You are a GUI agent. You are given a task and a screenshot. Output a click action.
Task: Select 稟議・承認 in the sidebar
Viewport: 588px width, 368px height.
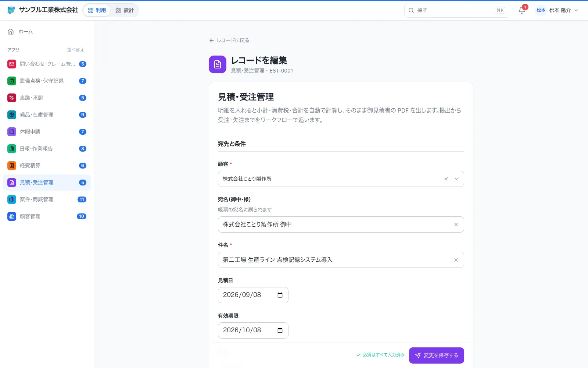[47, 98]
